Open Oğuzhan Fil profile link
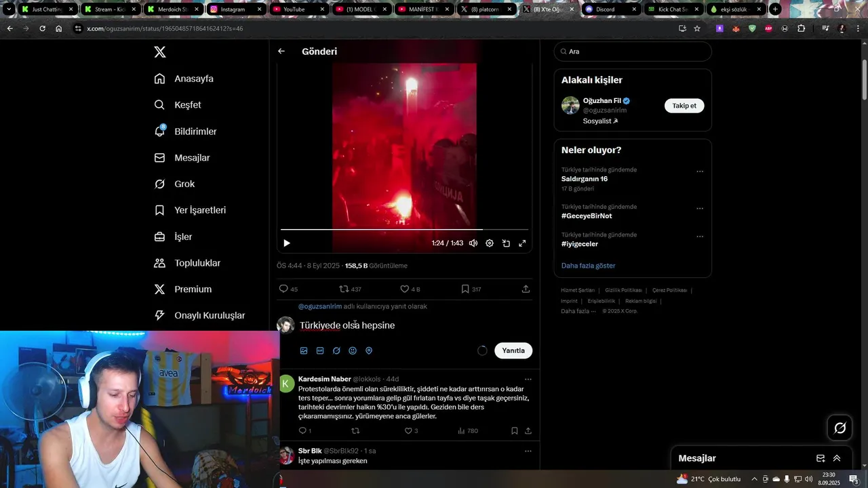 (x=601, y=101)
